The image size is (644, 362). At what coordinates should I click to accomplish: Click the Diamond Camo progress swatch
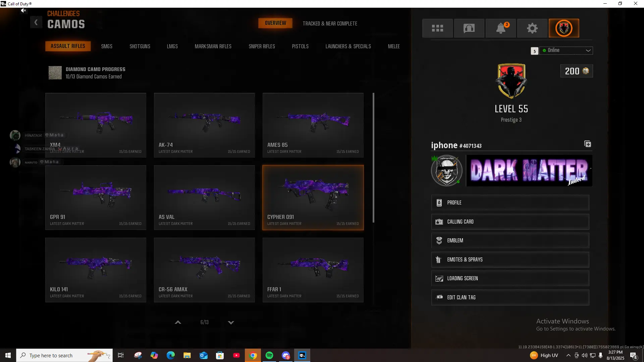click(x=55, y=73)
